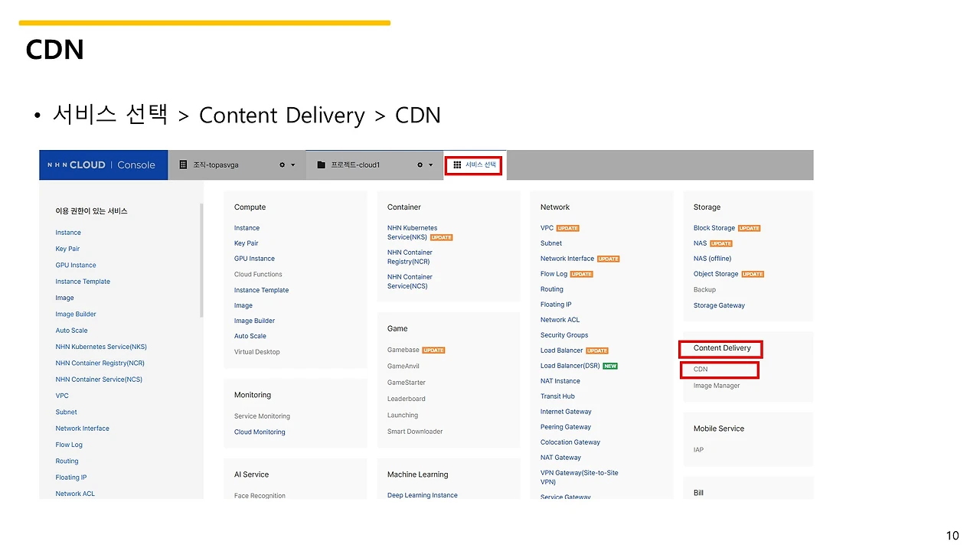980x551 pixels.
Task: Open NAS (offline) in Storage
Action: 712,259
